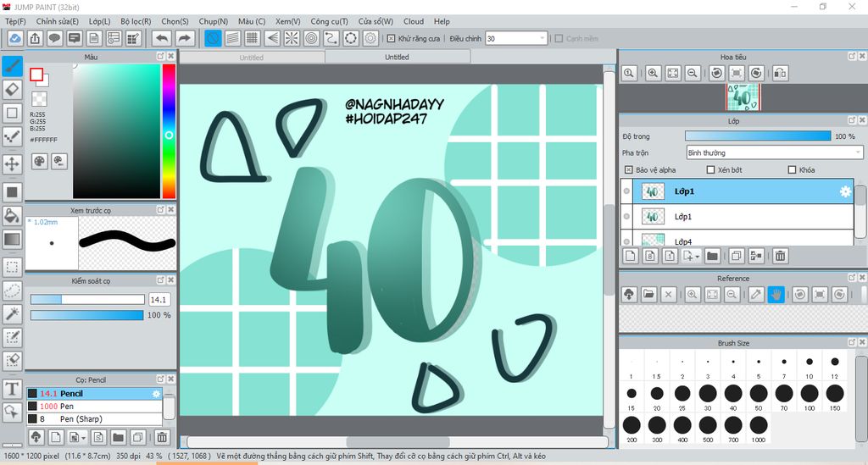Click the foreground color swatch
868x465 pixels.
coord(36,75)
